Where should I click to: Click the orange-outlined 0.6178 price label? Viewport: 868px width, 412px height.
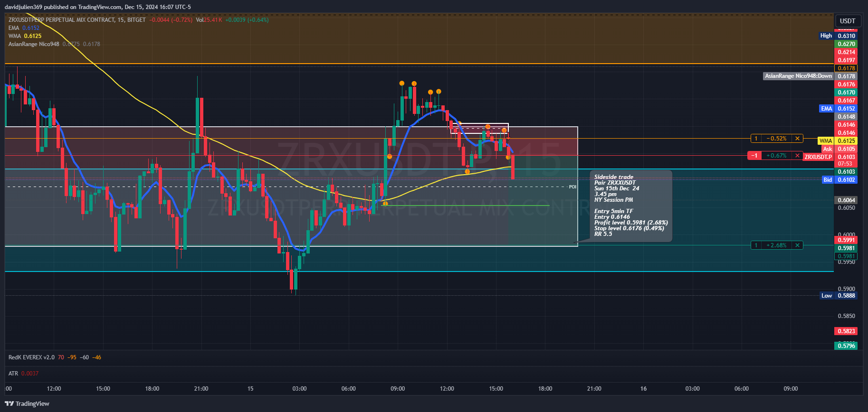(x=846, y=68)
